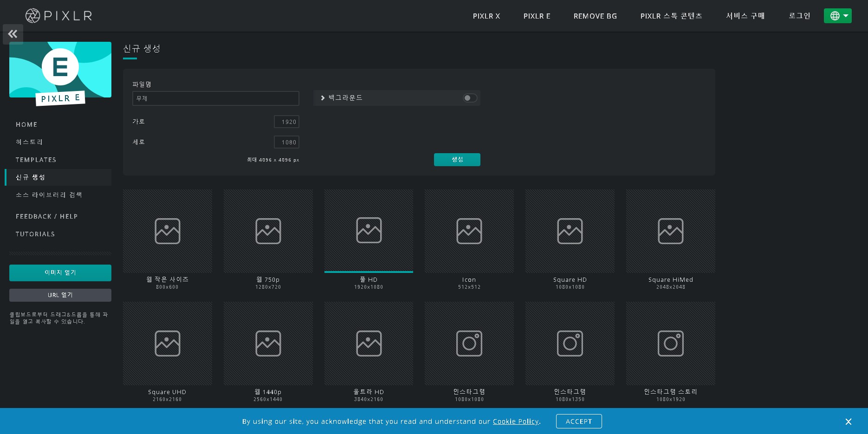868x434 pixels.
Task: Click the 파일명 filename input field
Action: [x=216, y=98]
